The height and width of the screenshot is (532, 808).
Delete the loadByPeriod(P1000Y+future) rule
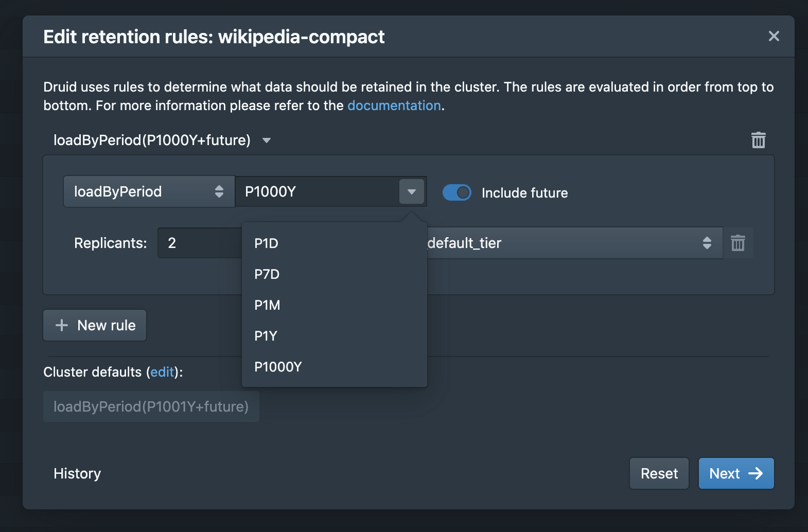758,140
